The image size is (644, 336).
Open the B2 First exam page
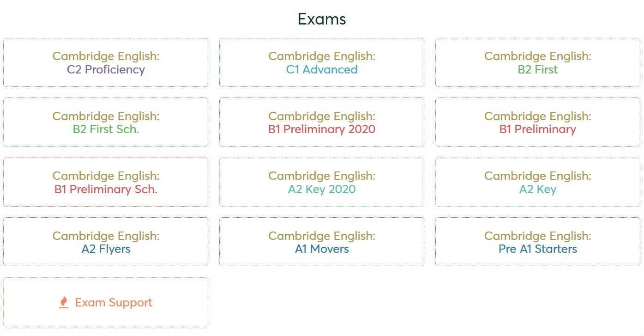coord(537,70)
